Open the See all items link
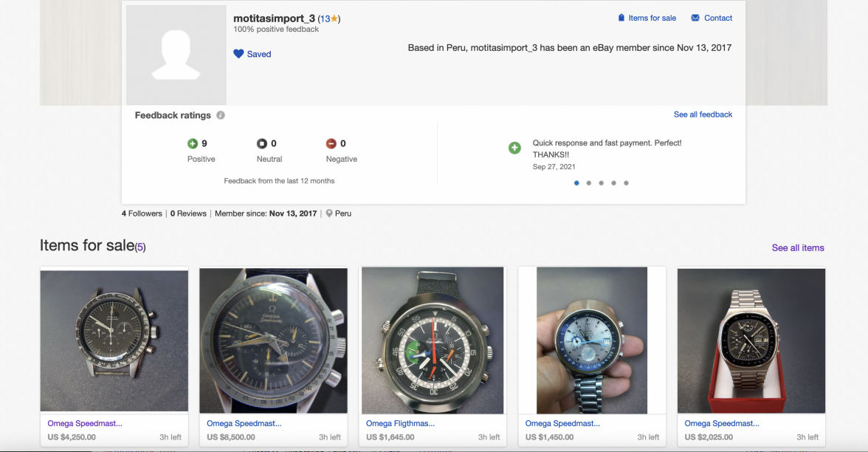Image resolution: width=868 pixels, height=452 pixels. [x=798, y=247]
